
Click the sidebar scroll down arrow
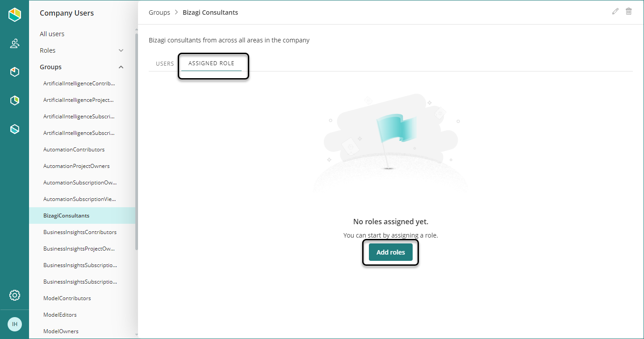pos(137,335)
